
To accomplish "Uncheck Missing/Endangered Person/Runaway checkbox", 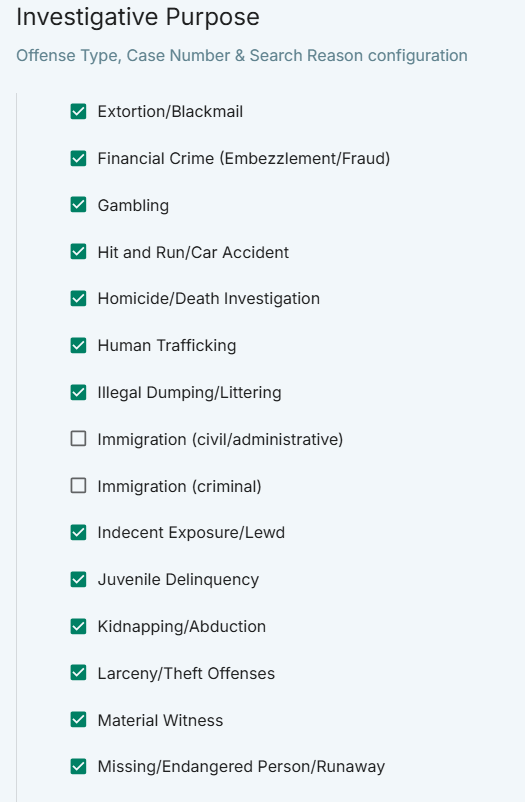I will [x=78, y=767].
